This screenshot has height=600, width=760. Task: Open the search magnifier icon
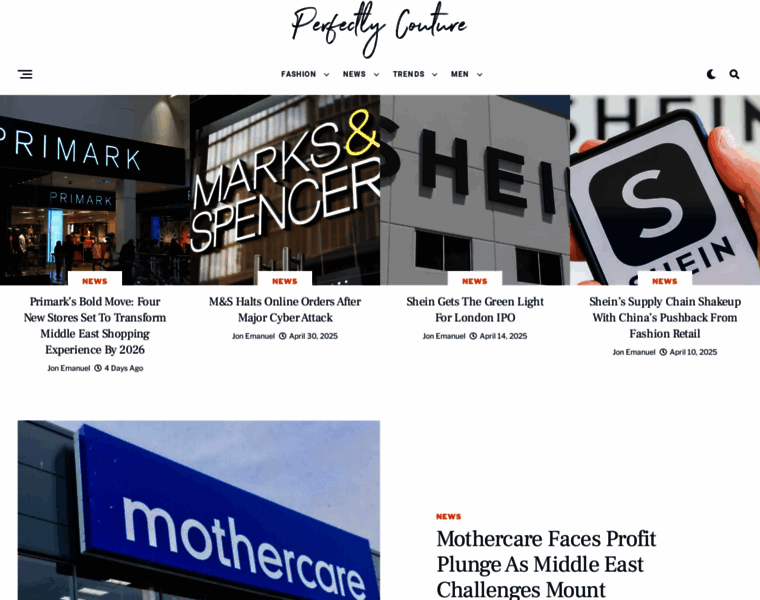coord(734,74)
